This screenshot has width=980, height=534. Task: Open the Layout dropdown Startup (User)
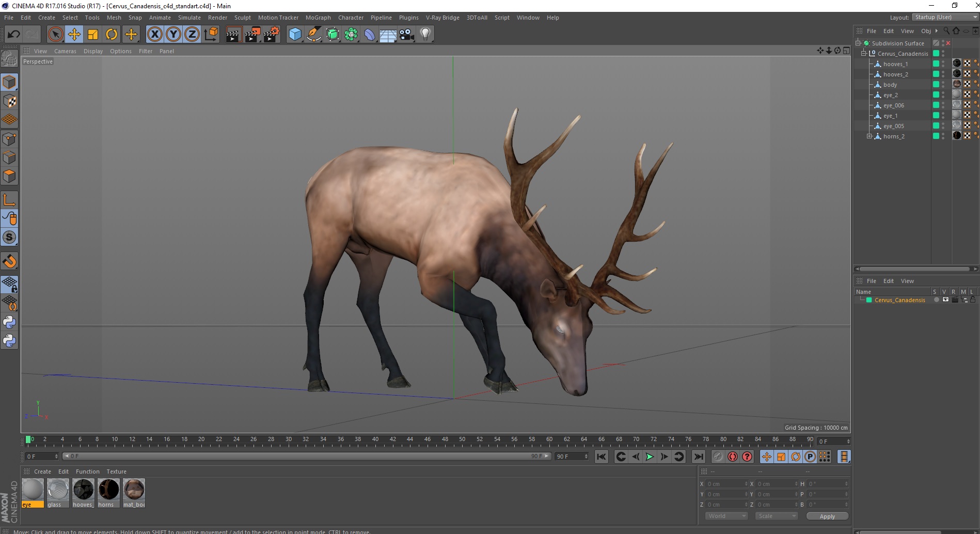tap(945, 18)
